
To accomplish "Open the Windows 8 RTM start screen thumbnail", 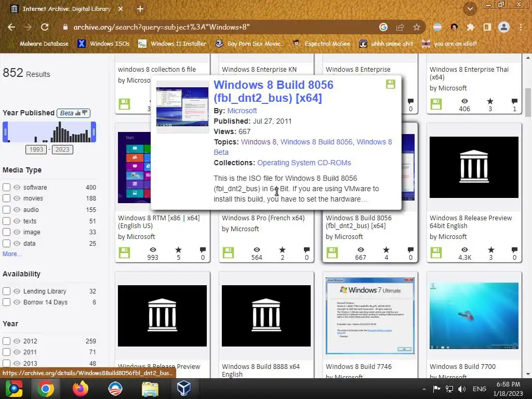I will coord(135,167).
